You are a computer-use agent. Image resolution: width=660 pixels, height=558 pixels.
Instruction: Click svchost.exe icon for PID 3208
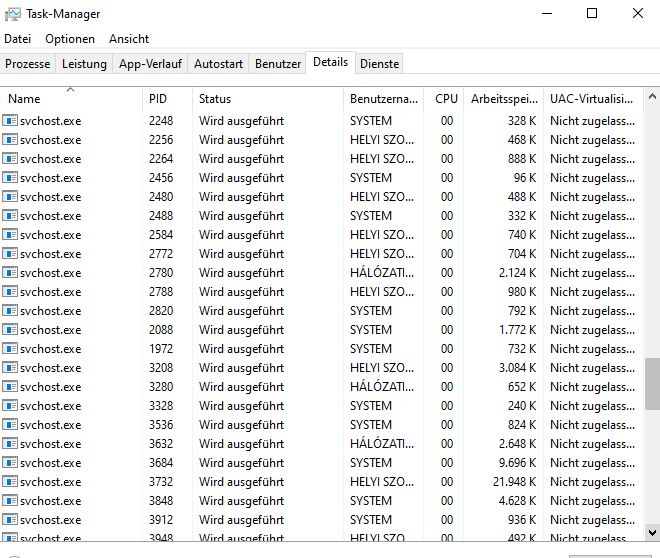click(x=10, y=368)
